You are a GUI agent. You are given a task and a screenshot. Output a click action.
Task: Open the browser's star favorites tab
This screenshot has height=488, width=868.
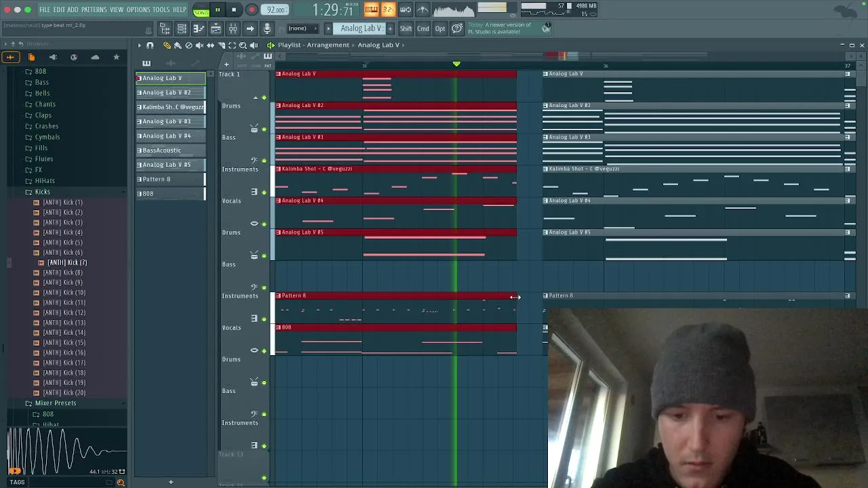116,57
